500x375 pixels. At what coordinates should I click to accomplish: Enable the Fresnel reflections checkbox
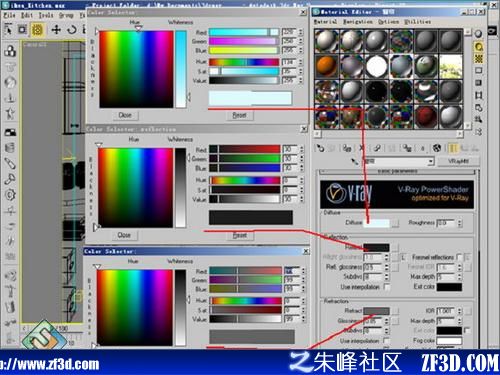tap(460, 257)
